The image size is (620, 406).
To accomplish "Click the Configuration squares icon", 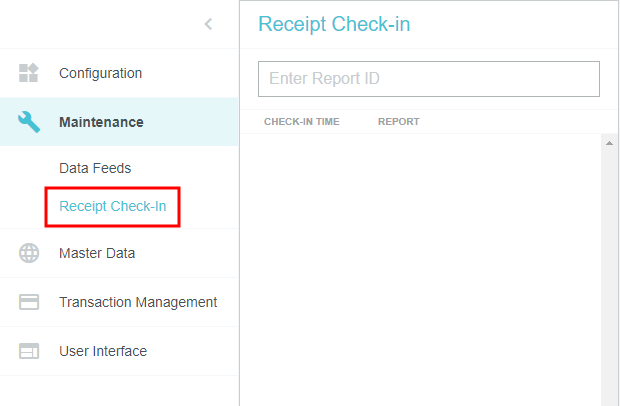I will pos(29,73).
